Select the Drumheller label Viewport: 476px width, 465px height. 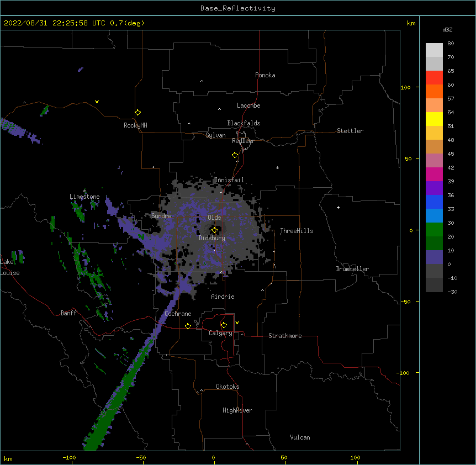click(x=352, y=269)
